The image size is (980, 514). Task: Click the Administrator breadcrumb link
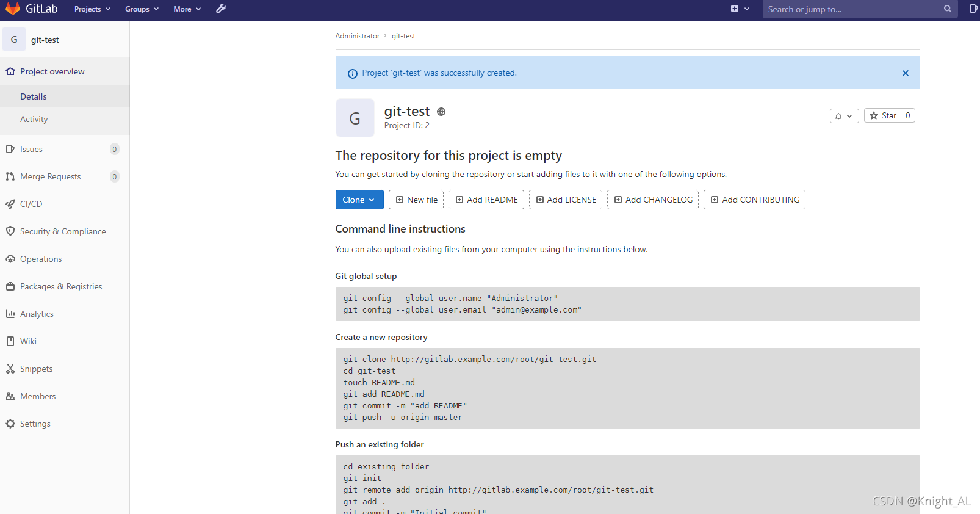pyautogui.click(x=358, y=36)
